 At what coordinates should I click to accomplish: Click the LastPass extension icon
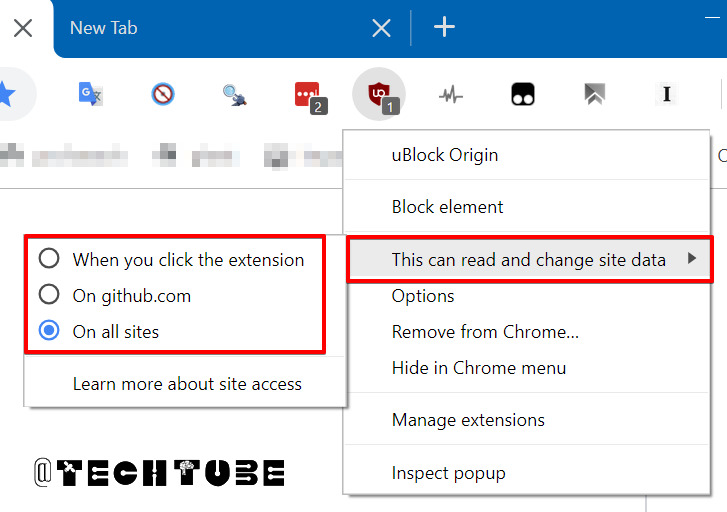tap(308, 95)
